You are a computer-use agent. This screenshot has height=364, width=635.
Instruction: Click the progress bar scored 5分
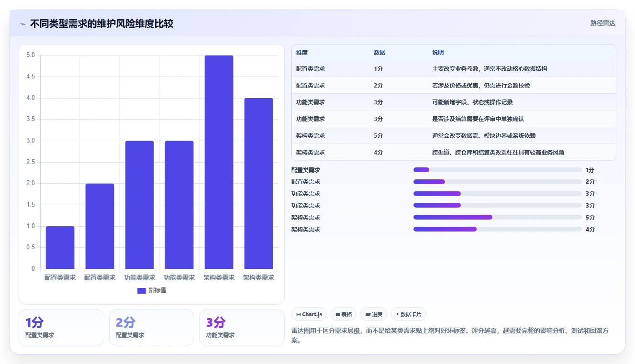[x=498, y=217]
